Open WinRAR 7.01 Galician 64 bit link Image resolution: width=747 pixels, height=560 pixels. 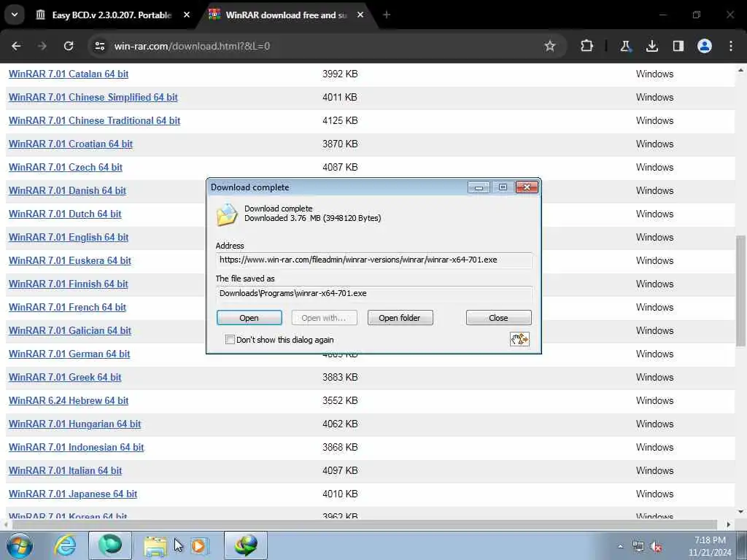tap(69, 330)
